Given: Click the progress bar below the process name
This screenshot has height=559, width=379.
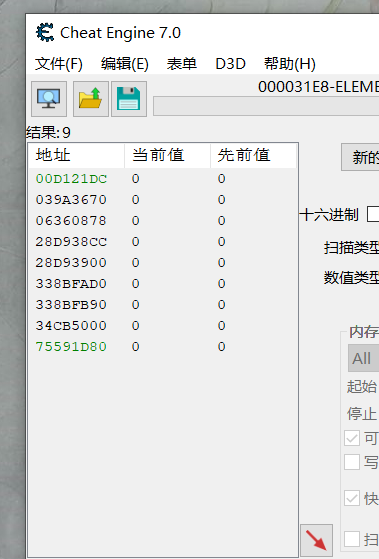Looking at the screenshot, I should [x=266, y=106].
